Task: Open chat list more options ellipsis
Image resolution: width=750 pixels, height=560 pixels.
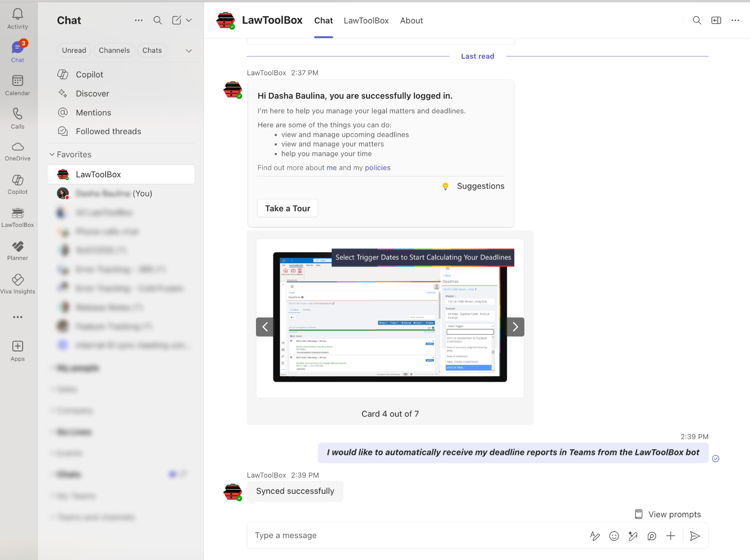Action: click(x=139, y=20)
